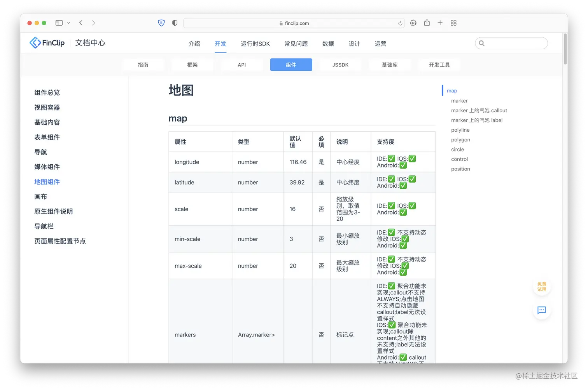Go back with the back arrow
Viewport: 588px width, 390px height.
81,23
